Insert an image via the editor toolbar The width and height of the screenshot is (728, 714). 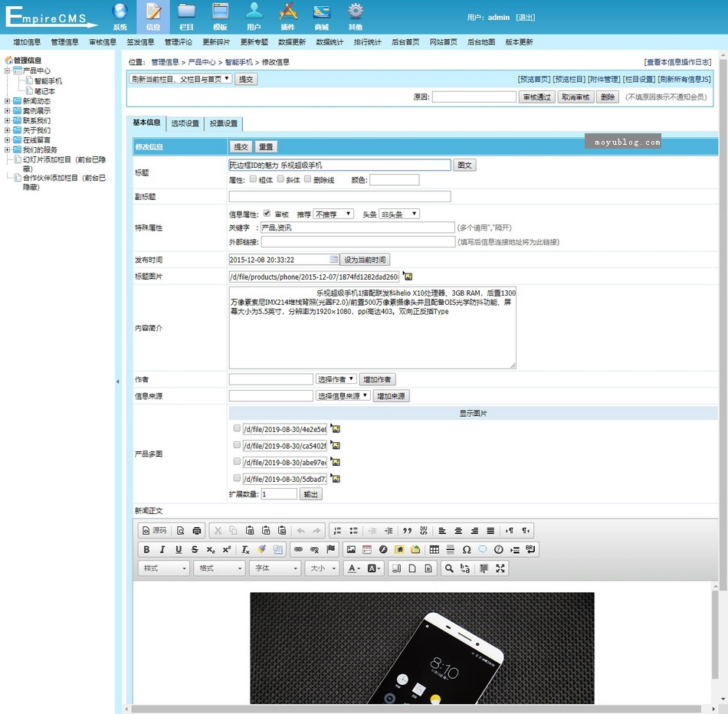pos(351,549)
